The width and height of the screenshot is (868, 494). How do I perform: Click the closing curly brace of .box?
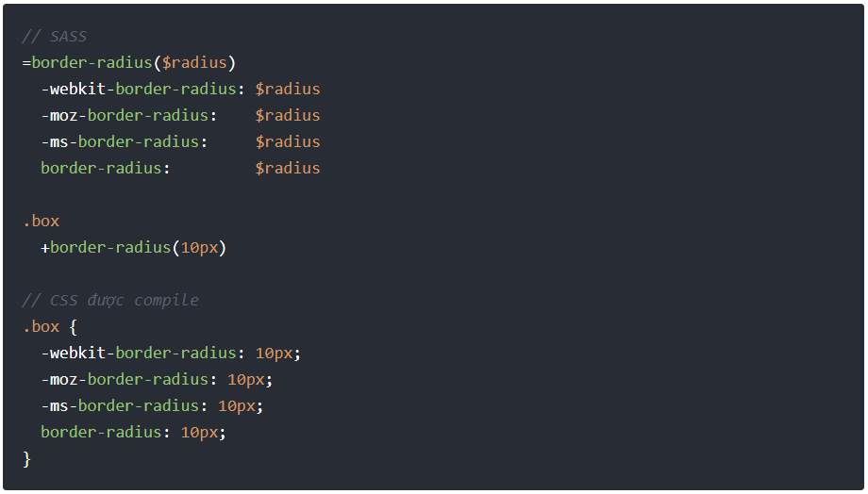(26, 458)
